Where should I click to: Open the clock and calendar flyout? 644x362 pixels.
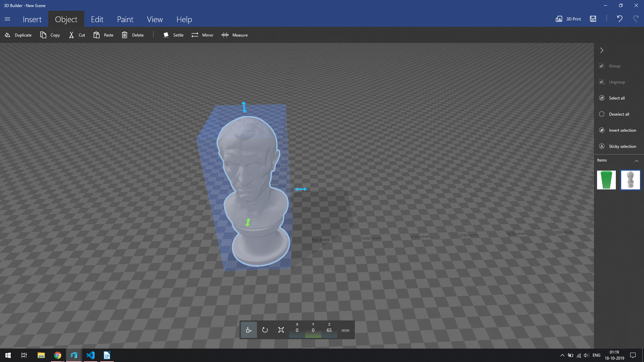point(614,355)
